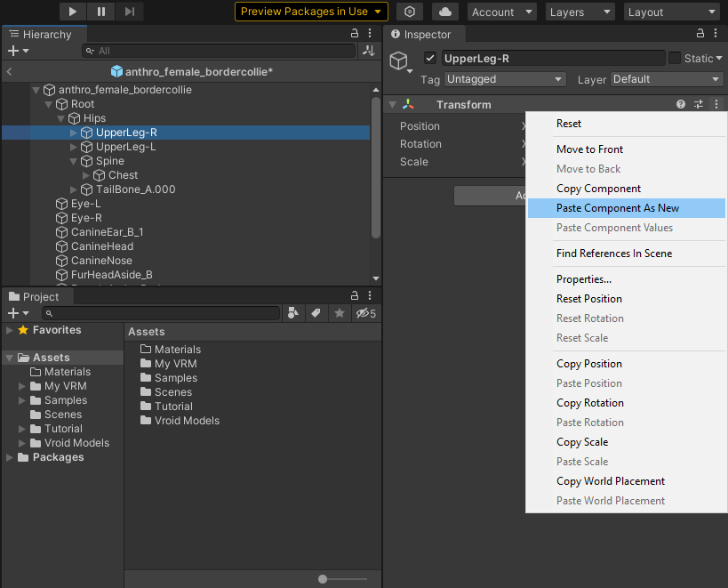728x588 pixels.
Task: Toggle the UpperLeg-R active checkbox
Action: click(430, 58)
